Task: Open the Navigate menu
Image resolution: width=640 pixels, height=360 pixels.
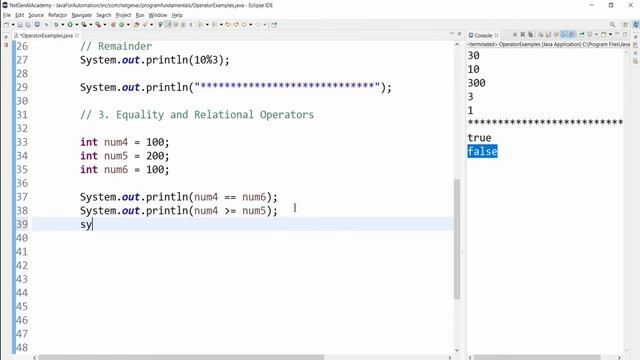Action: 82,15
